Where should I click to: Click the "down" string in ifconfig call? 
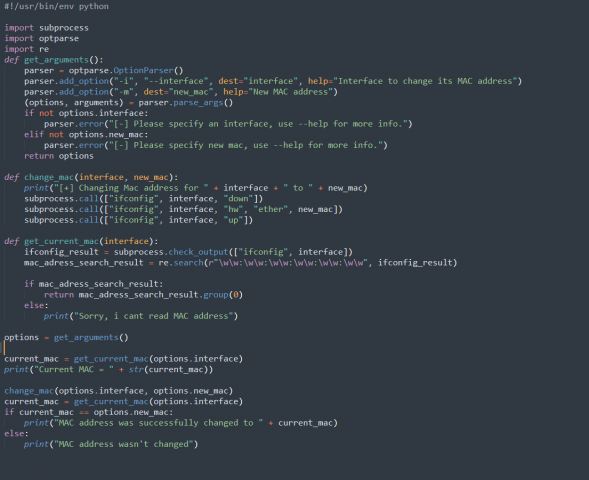[x=238, y=199]
